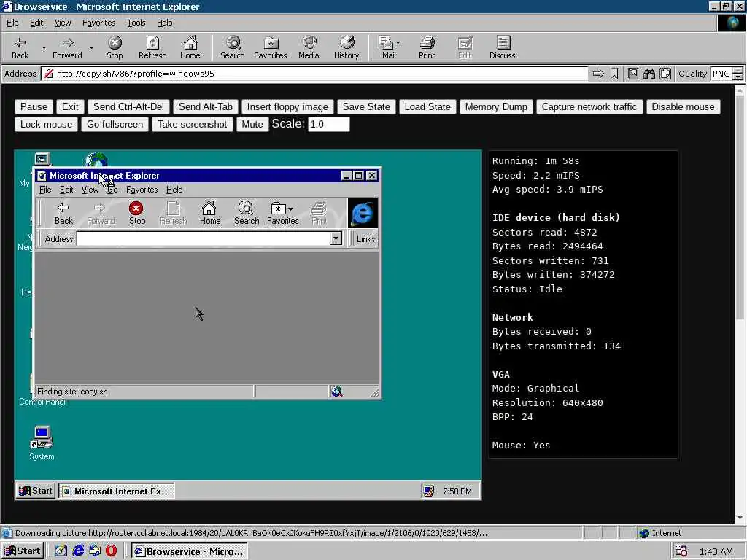
Task: Click the framed bookmarks icon left of the binoculars
Action: coord(633,74)
